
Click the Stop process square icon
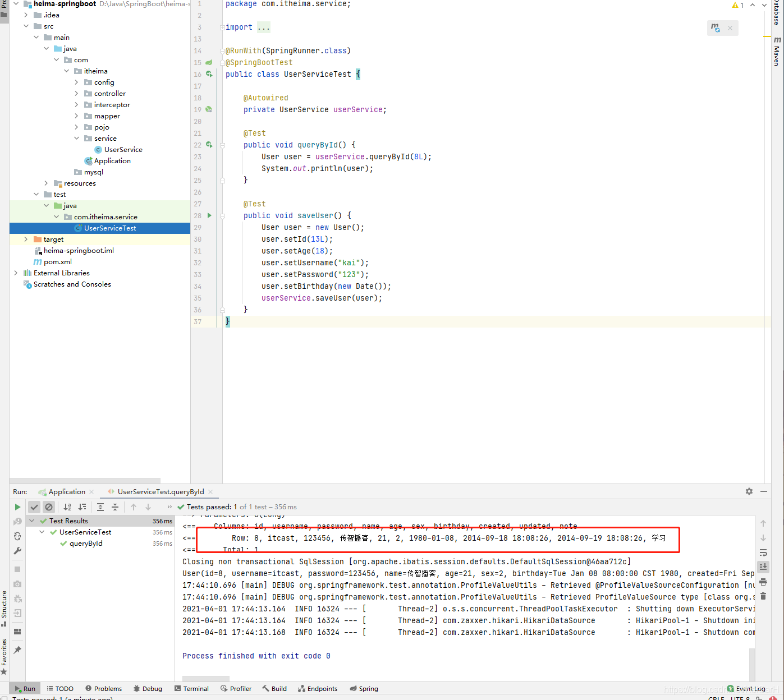click(x=17, y=569)
